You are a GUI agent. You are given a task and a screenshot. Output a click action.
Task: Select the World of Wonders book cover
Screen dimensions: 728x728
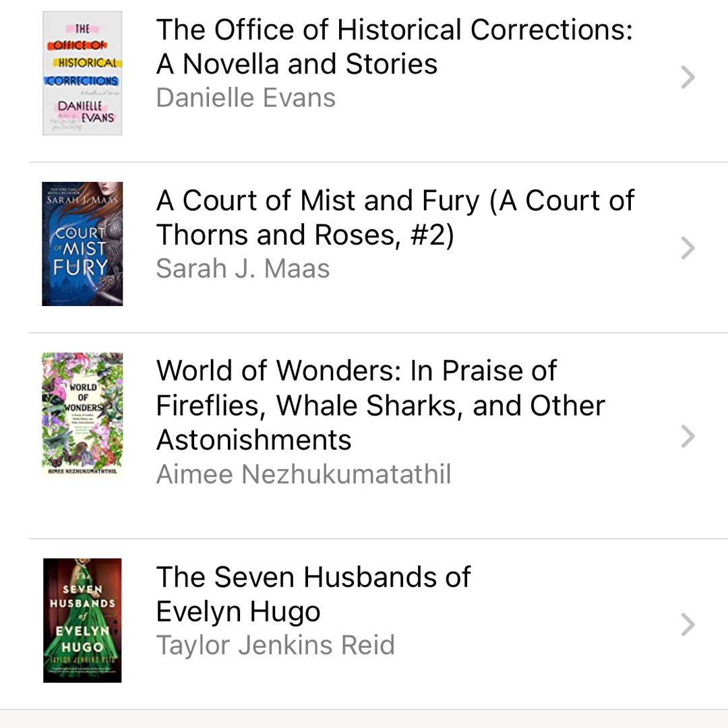[82, 415]
